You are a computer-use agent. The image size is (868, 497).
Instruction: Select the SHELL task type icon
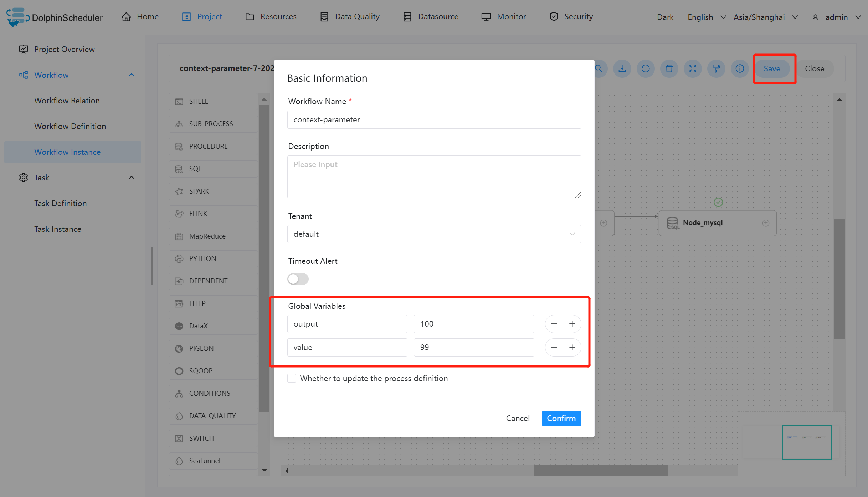click(x=179, y=102)
